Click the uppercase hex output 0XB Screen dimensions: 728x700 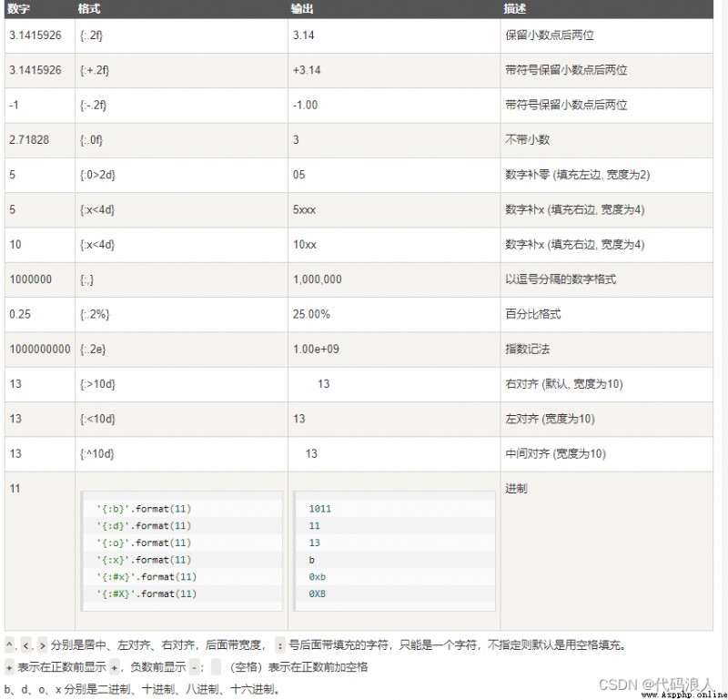(x=317, y=593)
